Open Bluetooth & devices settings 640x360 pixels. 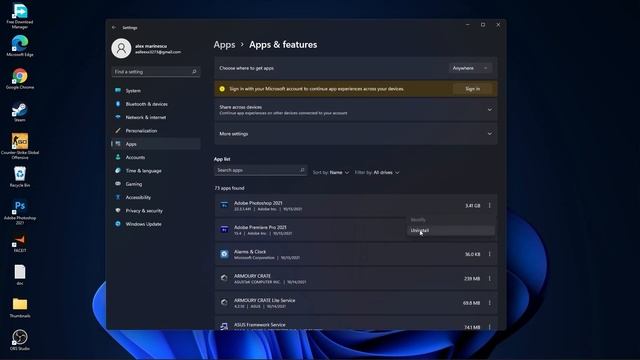coord(156,104)
